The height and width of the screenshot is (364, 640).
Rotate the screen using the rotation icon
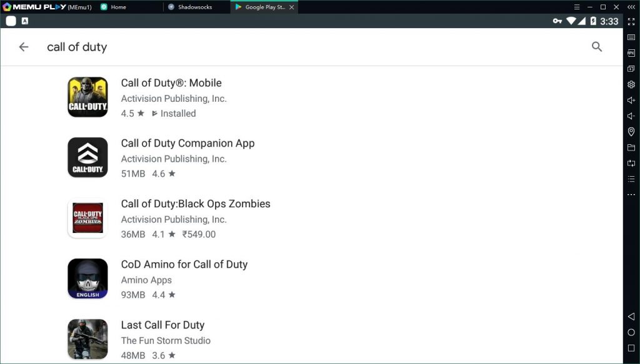(x=631, y=163)
